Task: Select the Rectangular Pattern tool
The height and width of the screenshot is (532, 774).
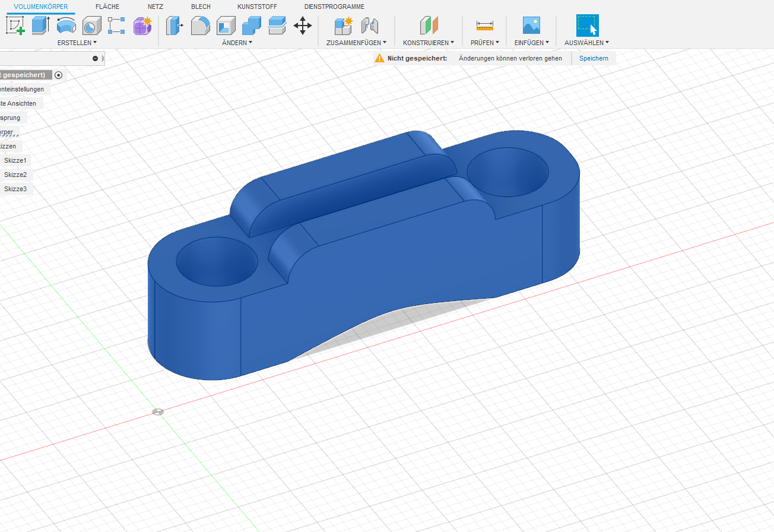Action: (116, 26)
